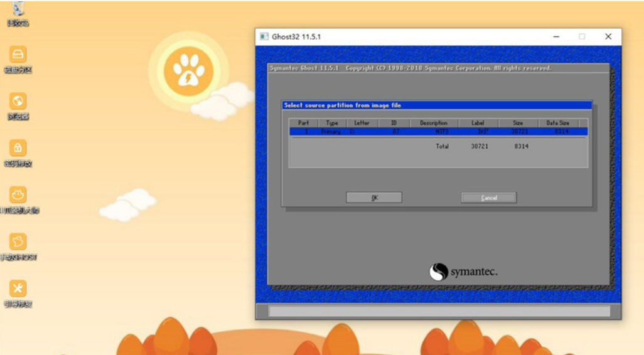
Task: Click the Description column header
Action: (434, 123)
